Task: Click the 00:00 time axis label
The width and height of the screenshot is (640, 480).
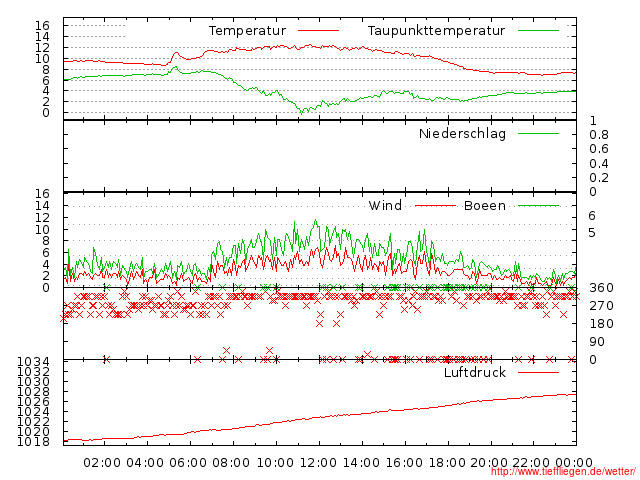Action: pyautogui.click(x=574, y=463)
